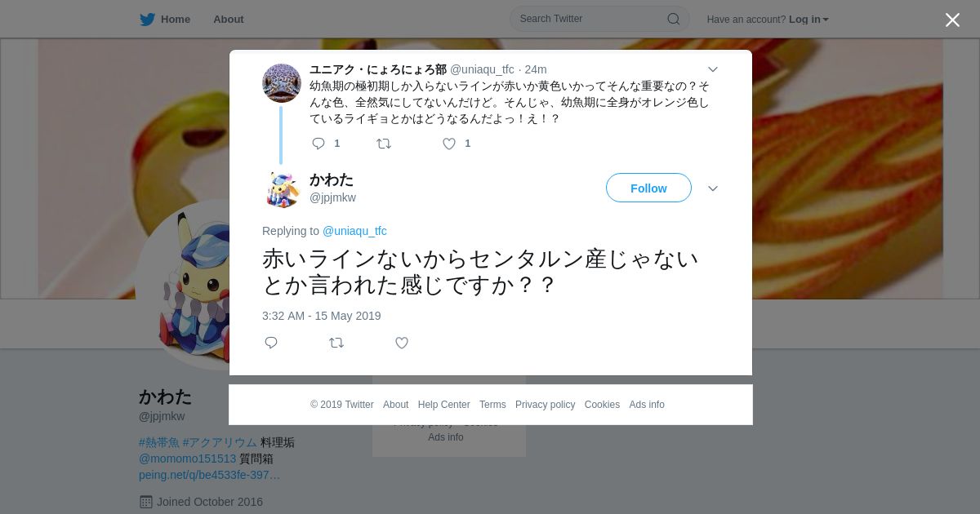This screenshot has width=980, height=514.
Task: Expand the chevron menu beside Follow button
Action: click(713, 188)
